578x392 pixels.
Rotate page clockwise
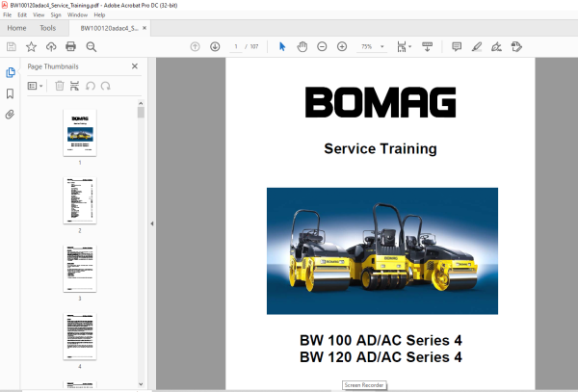(106, 86)
